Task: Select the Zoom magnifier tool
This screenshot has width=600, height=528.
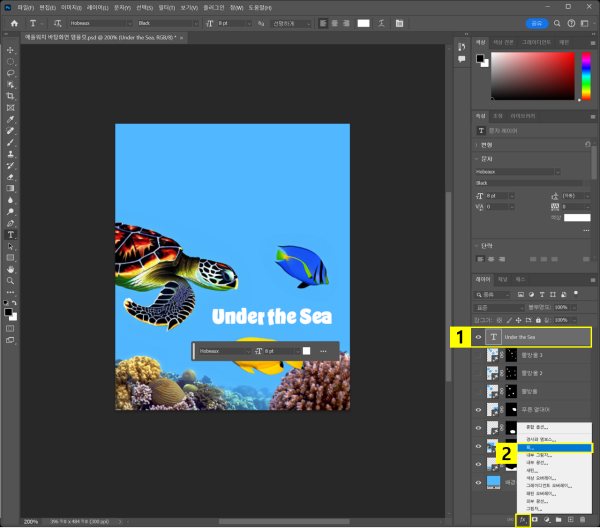Action: point(10,281)
